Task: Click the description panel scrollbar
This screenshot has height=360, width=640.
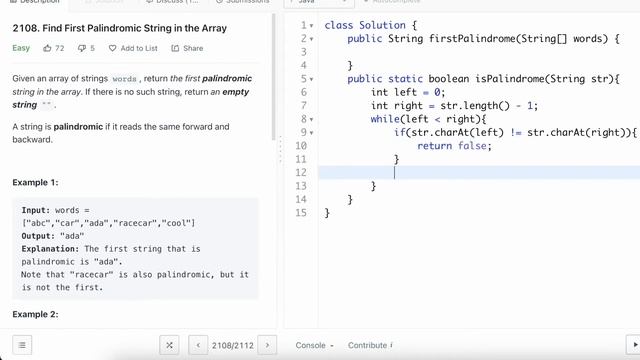Action: (x=273, y=78)
